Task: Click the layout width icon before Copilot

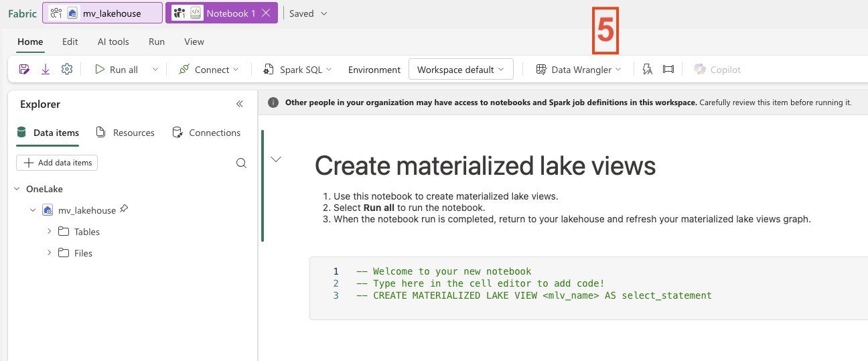Action: point(668,70)
